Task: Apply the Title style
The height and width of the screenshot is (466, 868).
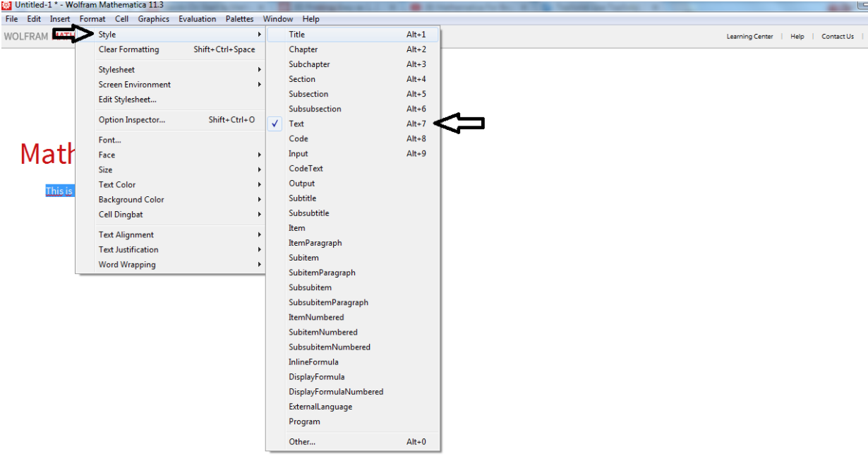Action: click(x=353, y=35)
